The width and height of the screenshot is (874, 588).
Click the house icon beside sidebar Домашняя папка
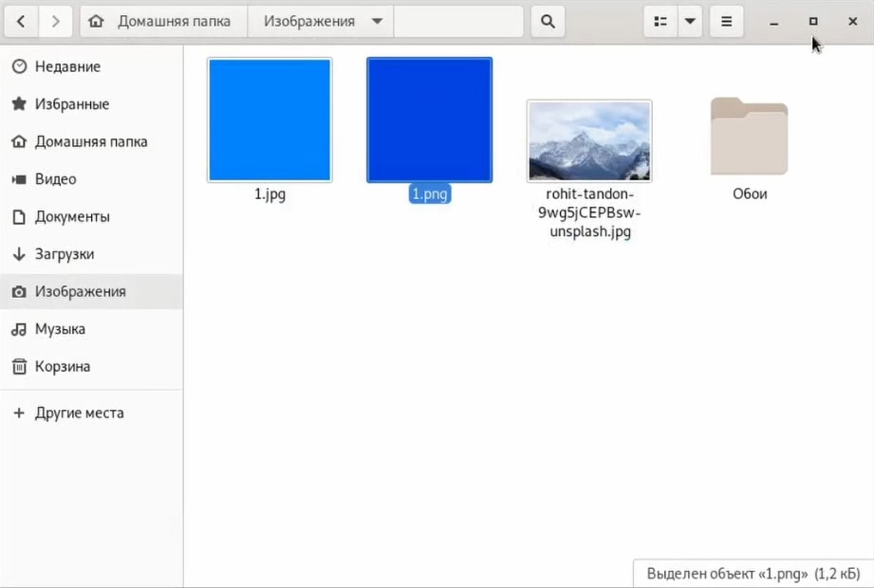pos(20,141)
